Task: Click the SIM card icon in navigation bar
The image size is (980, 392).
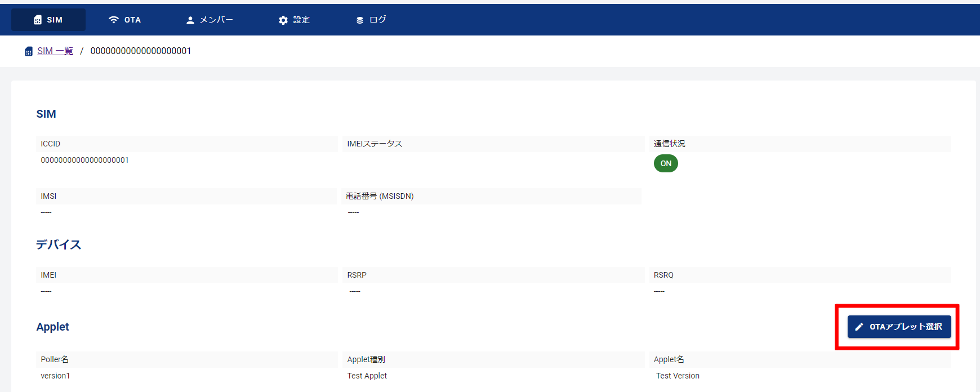Action: 38,20
